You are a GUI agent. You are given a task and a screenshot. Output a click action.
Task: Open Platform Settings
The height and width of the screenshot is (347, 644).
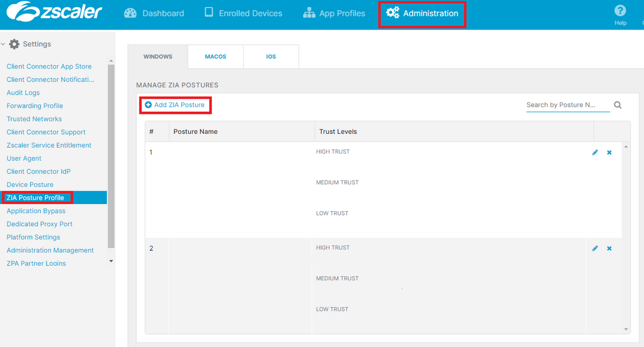pos(33,237)
